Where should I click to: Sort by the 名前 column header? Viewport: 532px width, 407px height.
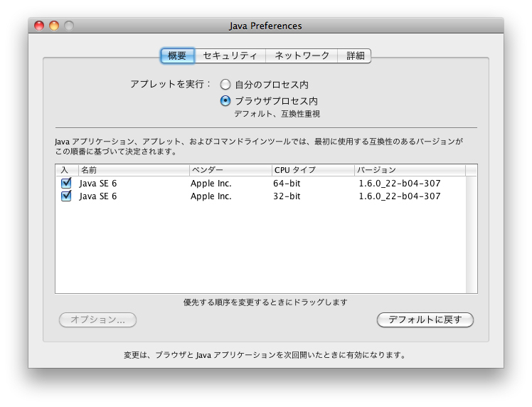(x=132, y=170)
